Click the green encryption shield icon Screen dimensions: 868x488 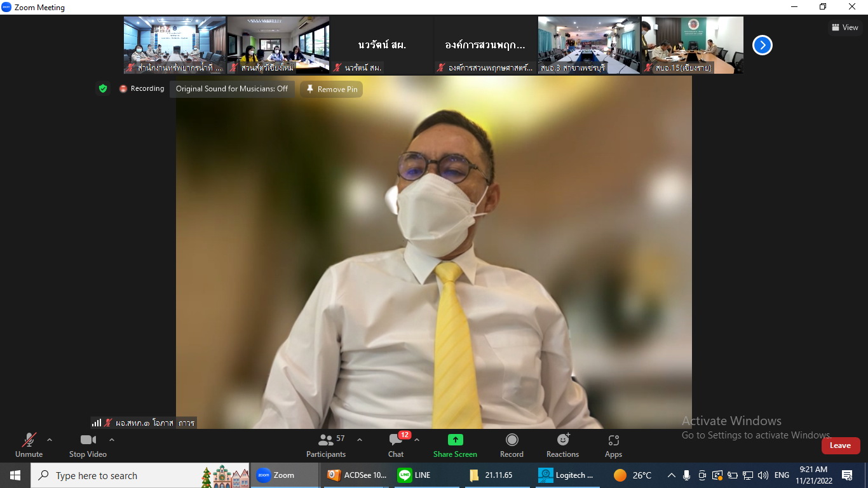click(103, 88)
